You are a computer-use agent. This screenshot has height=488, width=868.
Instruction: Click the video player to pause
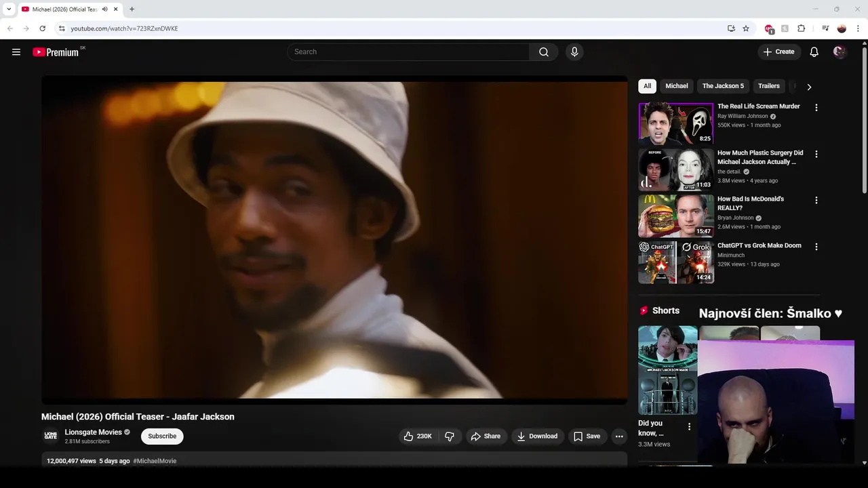tap(334, 240)
